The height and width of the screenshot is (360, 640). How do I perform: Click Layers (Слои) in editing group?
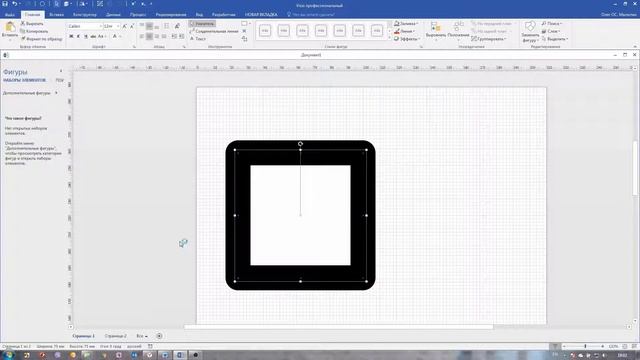click(x=551, y=31)
